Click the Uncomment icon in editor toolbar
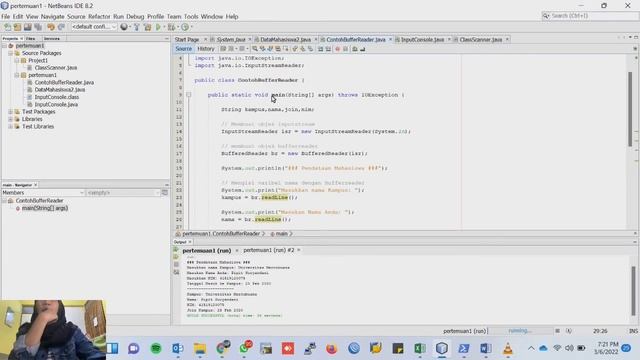 (362, 49)
